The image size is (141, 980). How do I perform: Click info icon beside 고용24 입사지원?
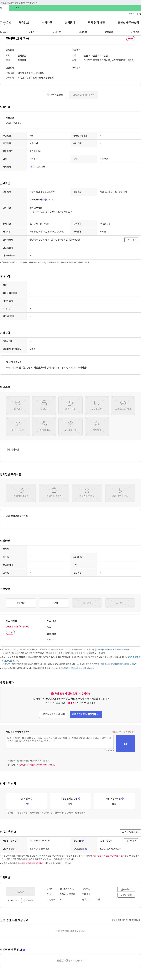pos(122,799)
